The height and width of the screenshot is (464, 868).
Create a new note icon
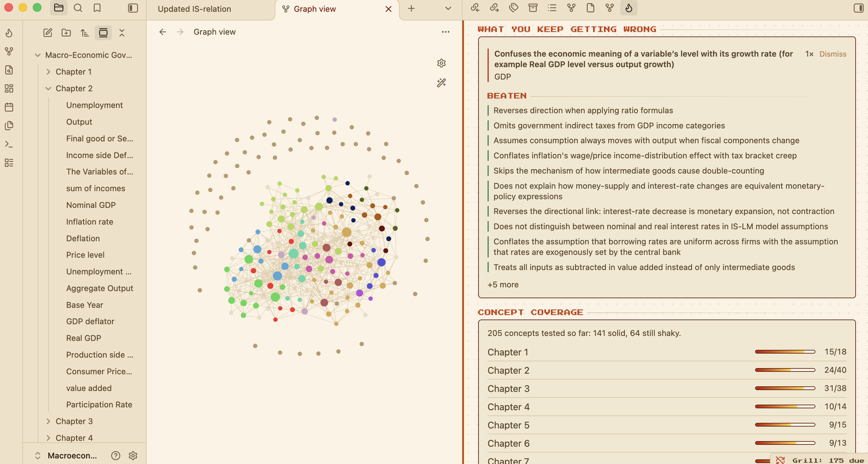tap(48, 33)
